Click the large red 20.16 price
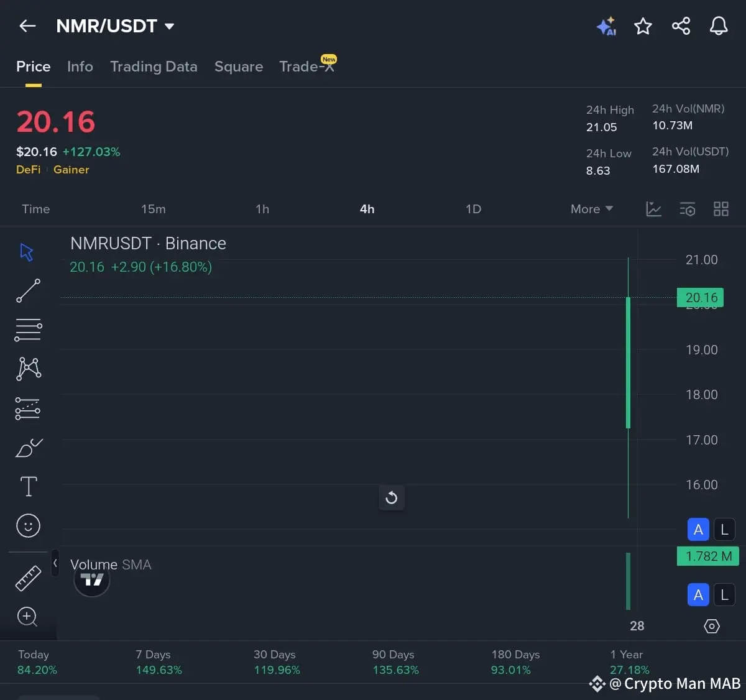The width and height of the screenshot is (746, 700). [56, 122]
